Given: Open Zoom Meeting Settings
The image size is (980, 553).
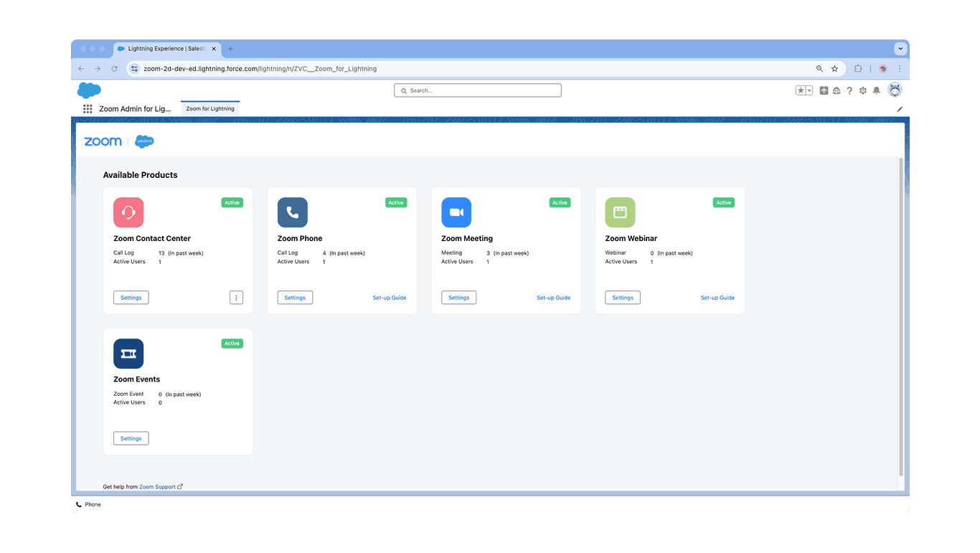Looking at the screenshot, I should (x=458, y=298).
